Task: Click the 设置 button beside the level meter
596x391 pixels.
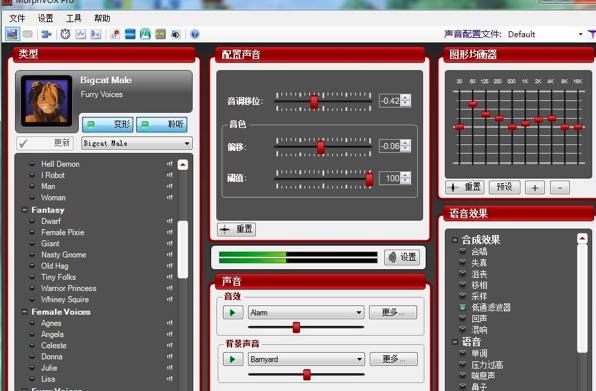Action: [402, 258]
